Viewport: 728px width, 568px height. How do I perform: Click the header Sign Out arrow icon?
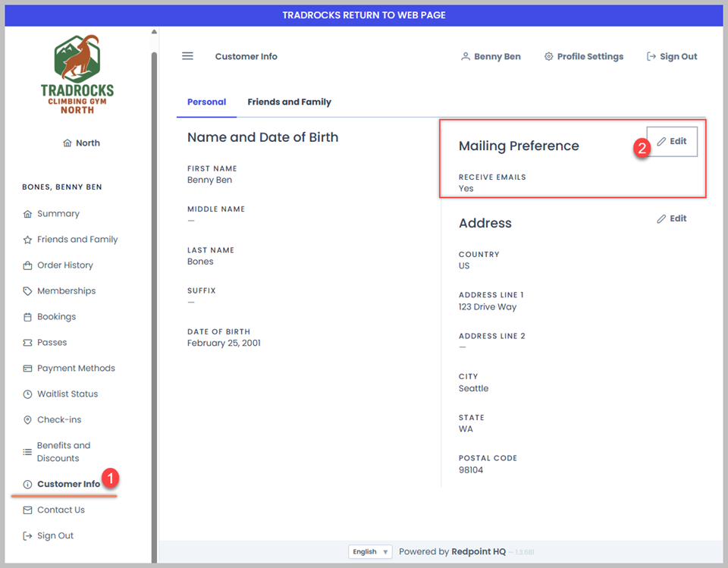[x=651, y=57]
